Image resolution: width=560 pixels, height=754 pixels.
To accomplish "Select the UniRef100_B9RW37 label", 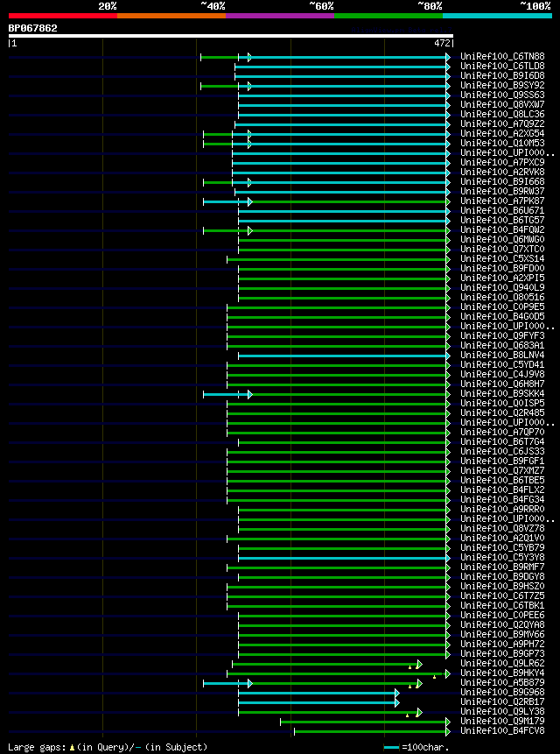I will coord(502,192).
